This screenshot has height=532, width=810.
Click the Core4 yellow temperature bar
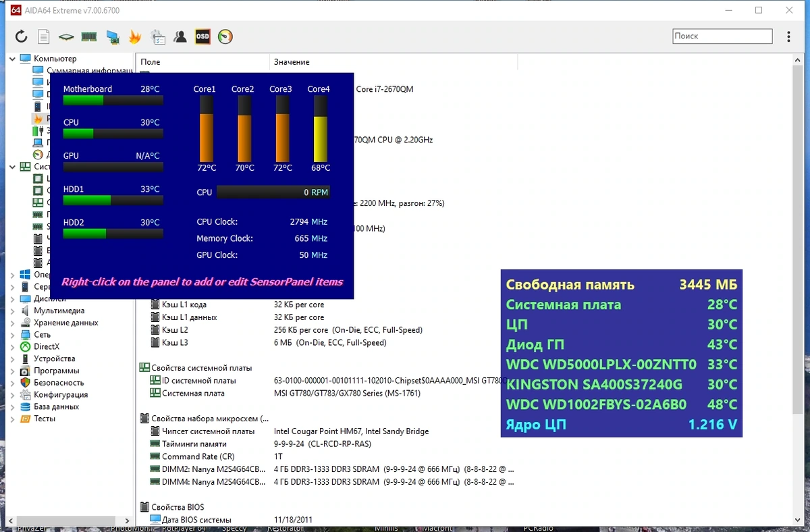[321, 128]
